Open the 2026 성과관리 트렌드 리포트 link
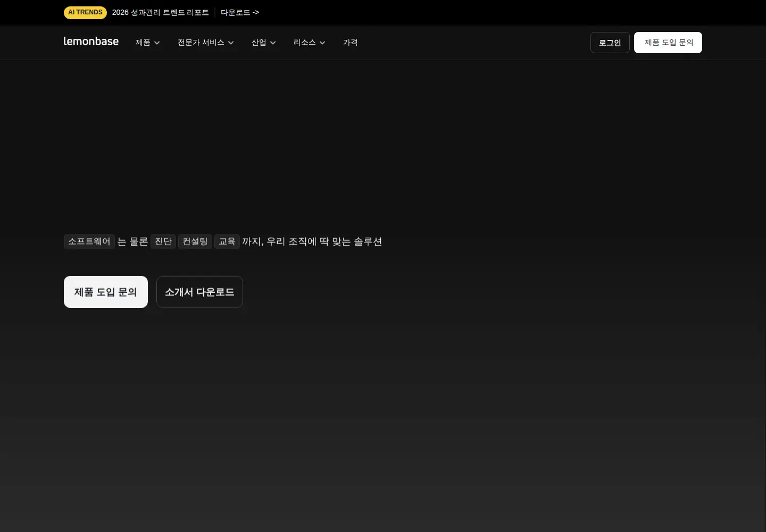This screenshot has height=532, width=766. pyautogui.click(x=161, y=12)
